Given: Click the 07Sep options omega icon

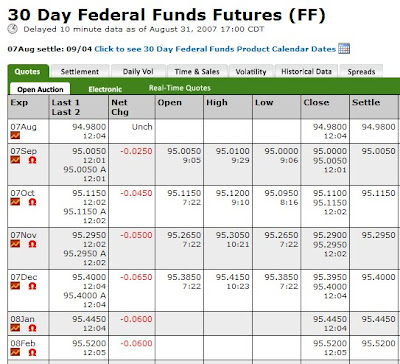Looking at the screenshot, I should click(32, 160).
